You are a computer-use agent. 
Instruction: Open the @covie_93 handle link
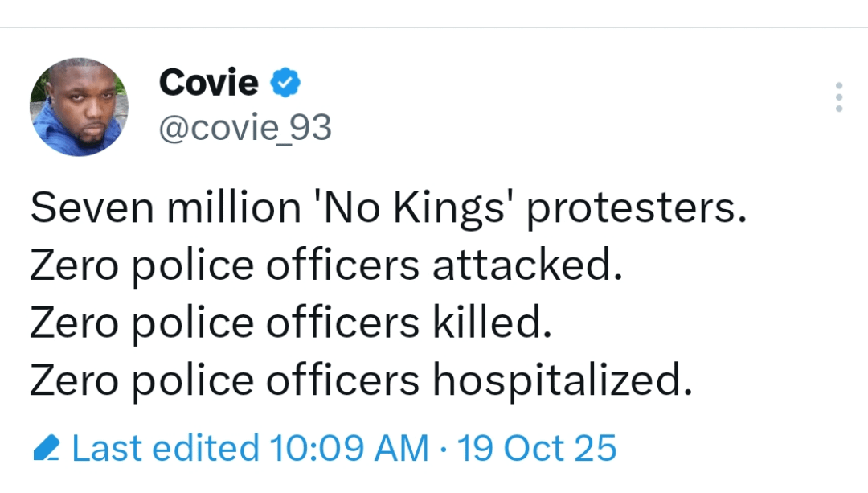click(x=245, y=129)
